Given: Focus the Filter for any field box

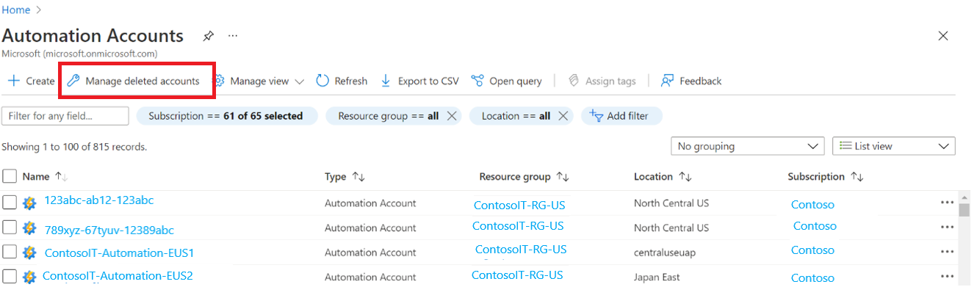Looking at the screenshot, I should tap(65, 116).
